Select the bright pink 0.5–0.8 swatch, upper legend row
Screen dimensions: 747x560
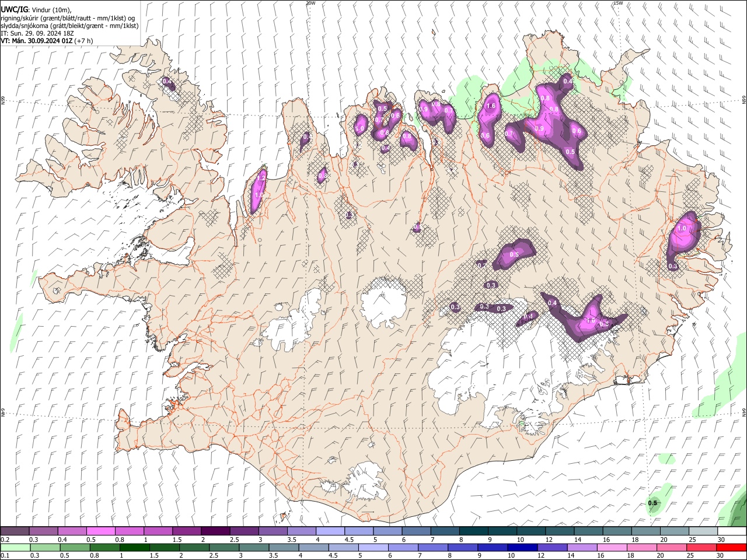(100, 531)
